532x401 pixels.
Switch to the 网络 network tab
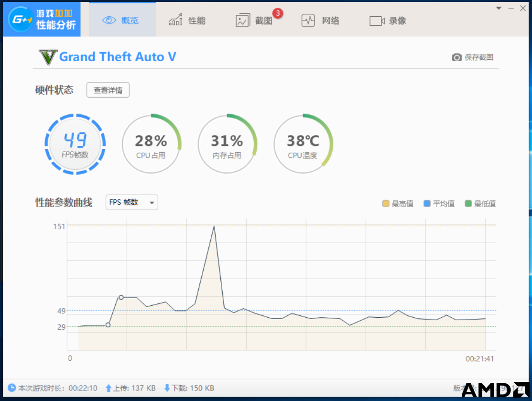[321, 21]
